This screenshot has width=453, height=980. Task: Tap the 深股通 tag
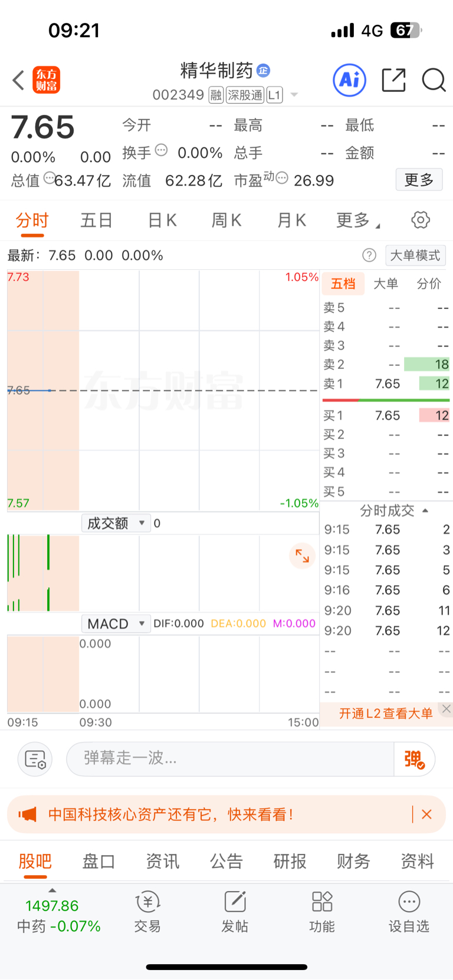[245, 95]
